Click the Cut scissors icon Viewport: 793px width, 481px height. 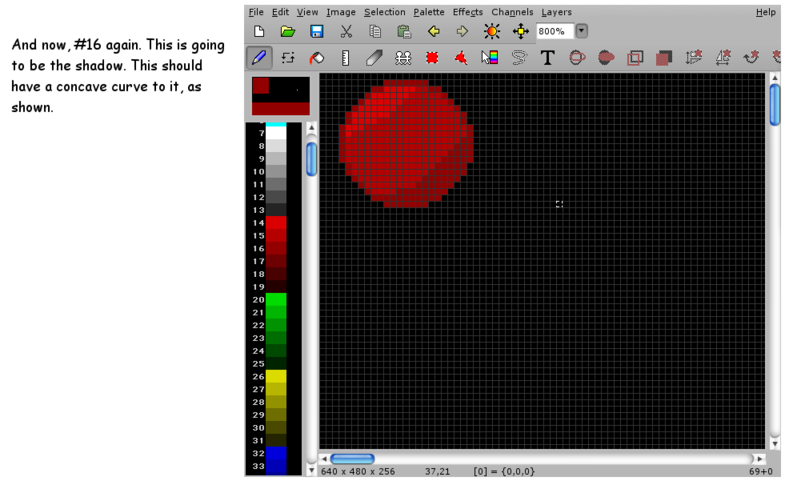[x=346, y=32]
